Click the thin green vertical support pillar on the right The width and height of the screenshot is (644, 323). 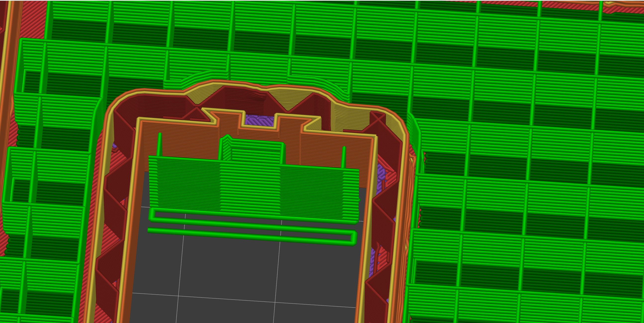click(x=344, y=157)
